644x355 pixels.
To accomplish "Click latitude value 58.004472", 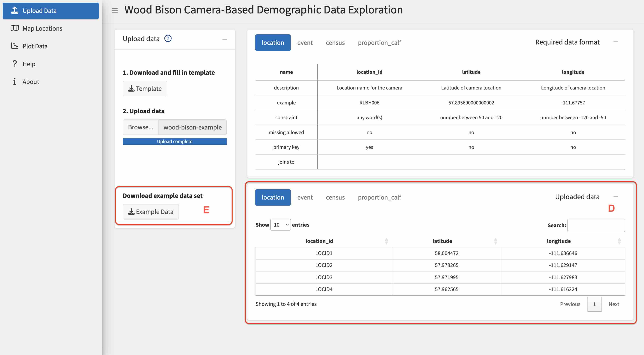I will click(x=446, y=253).
